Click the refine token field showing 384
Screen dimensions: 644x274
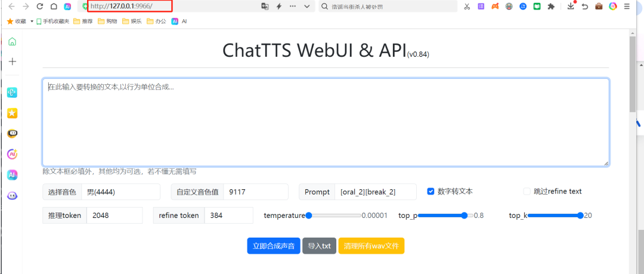coord(229,215)
